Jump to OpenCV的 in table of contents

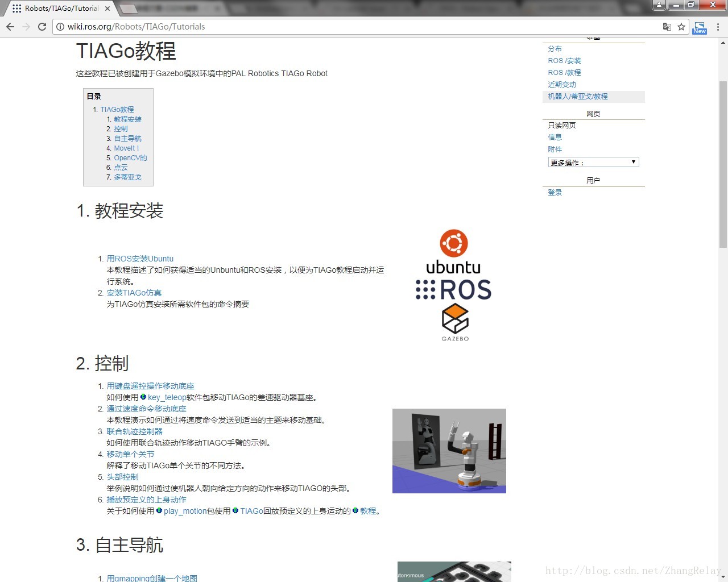[130, 158]
